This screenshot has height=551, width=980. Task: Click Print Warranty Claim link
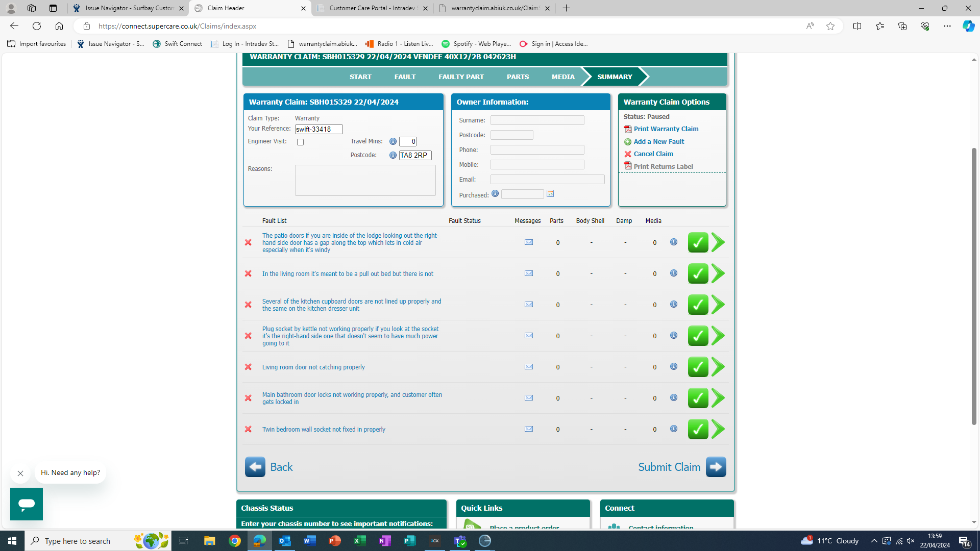pyautogui.click(x=666, y=129)
